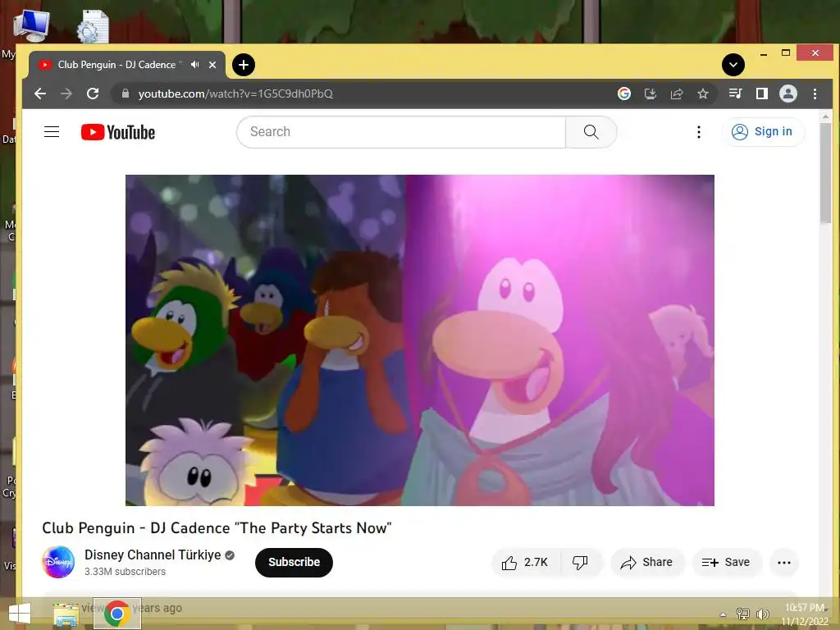840x630 pixels.
Task: Click the Subscribe button
Action: [294, 563]
